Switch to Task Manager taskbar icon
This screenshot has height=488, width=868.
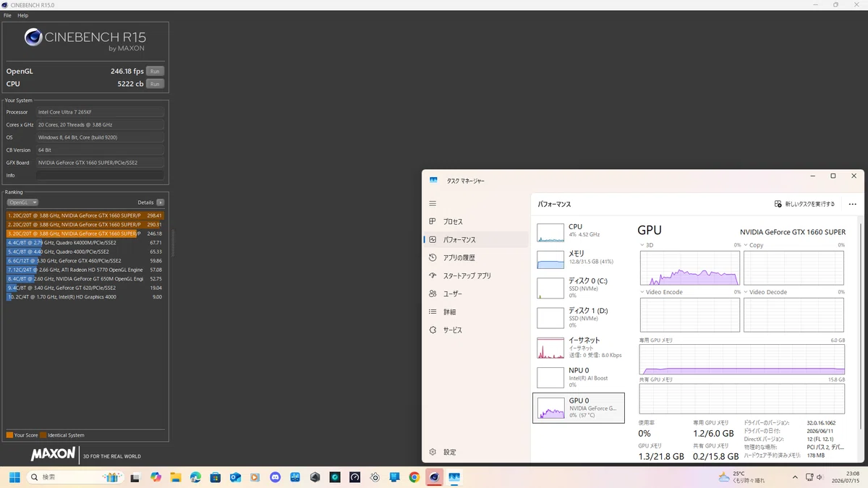coord(454,477)
